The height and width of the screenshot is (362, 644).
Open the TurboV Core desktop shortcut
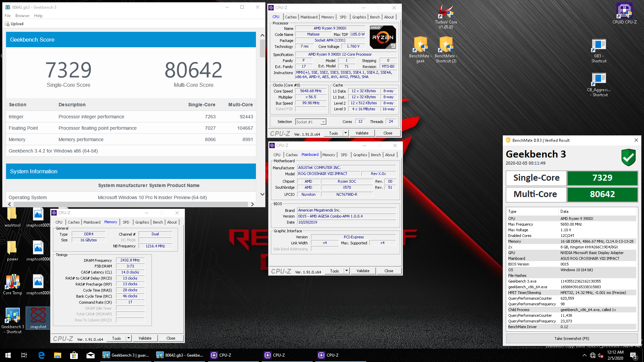[x=446, y=16]
